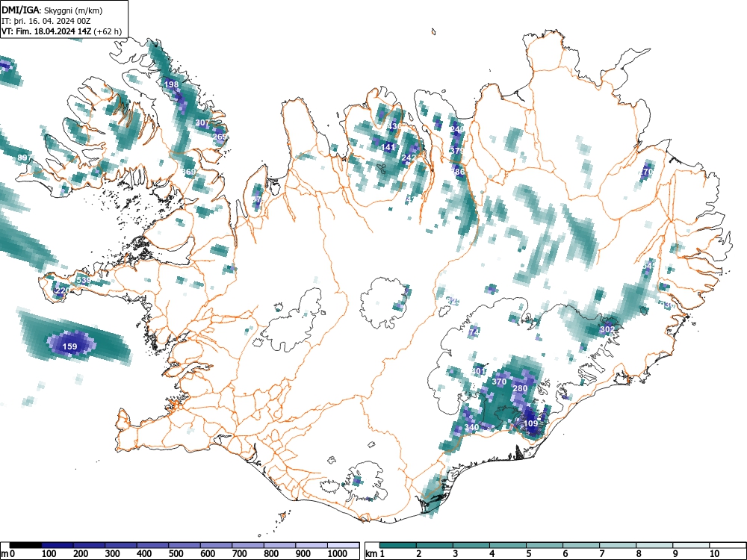747x560 pixels.
Task: Click the "280" value on the Vatnajökull glacier
Action: tap(520, 388)
